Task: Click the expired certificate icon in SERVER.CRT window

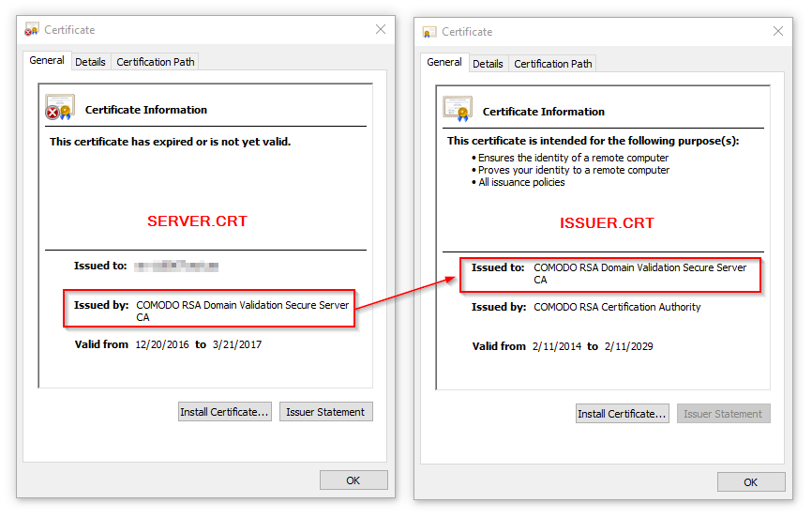Action: [x=60, y=107]
